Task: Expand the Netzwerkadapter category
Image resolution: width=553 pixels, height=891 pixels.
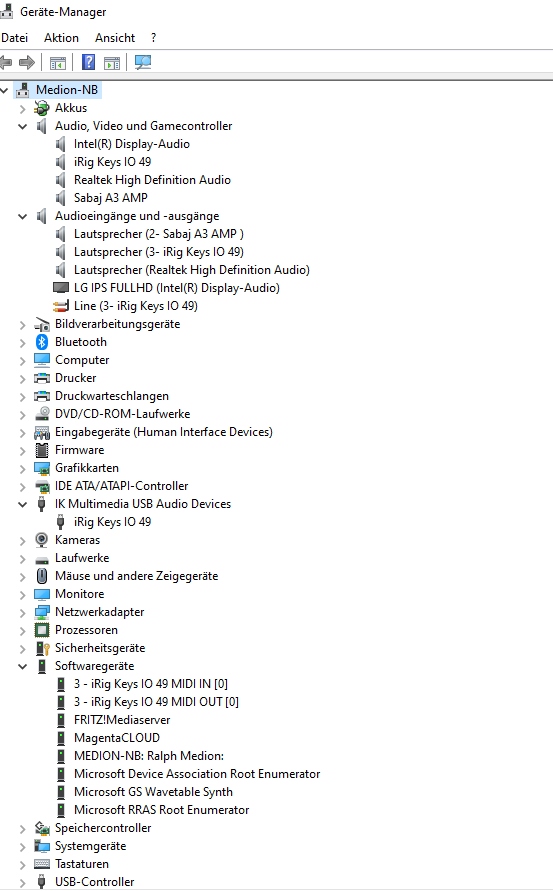Action: tap(23, 613)
